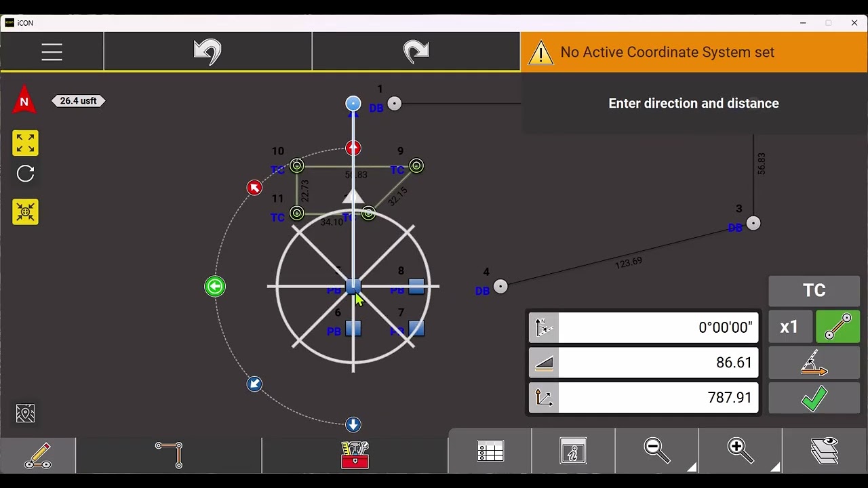Image resolution: width=868 pixels, height=488 pixels.
Task: Click the No Active Coordinate System warning
Action: [694, 52]
